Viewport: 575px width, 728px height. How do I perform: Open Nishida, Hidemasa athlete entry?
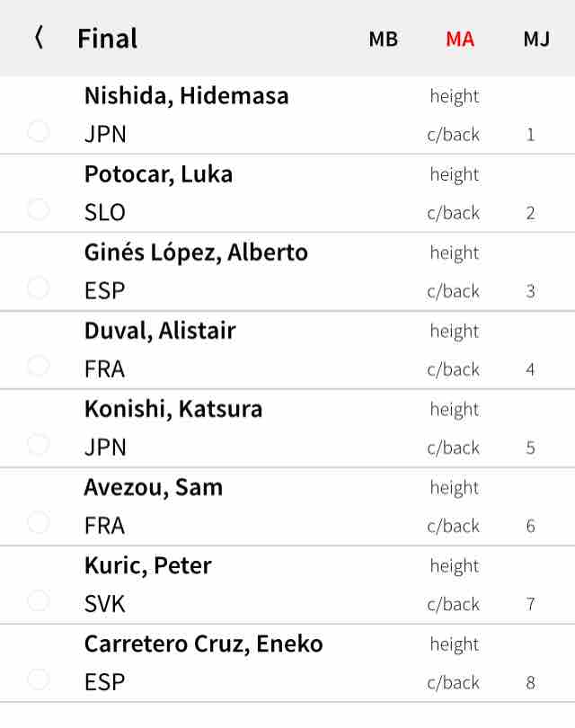[287, 115]
